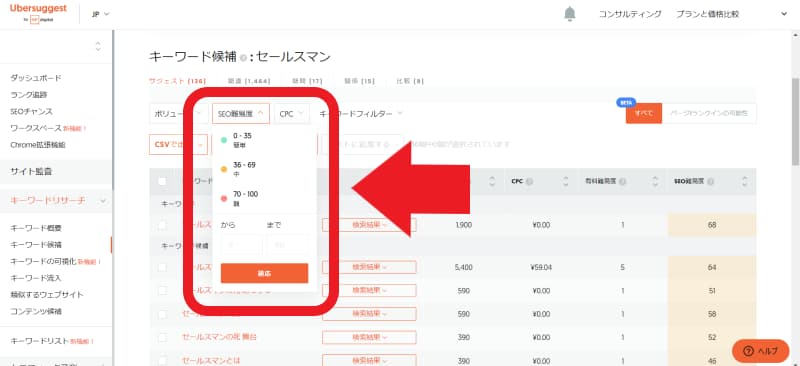Sort by CPC column arrows
This screenshot has width=800, height=366.
tap(566, 181)
